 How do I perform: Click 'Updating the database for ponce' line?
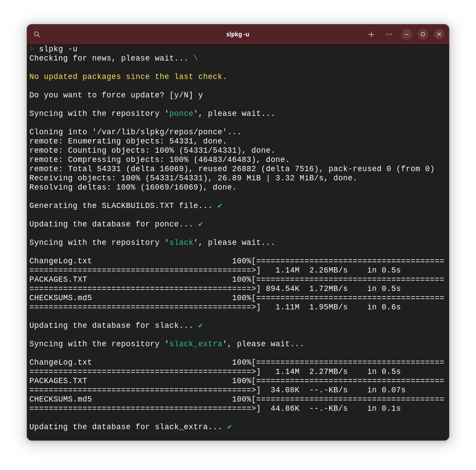(x=116, y=224)
